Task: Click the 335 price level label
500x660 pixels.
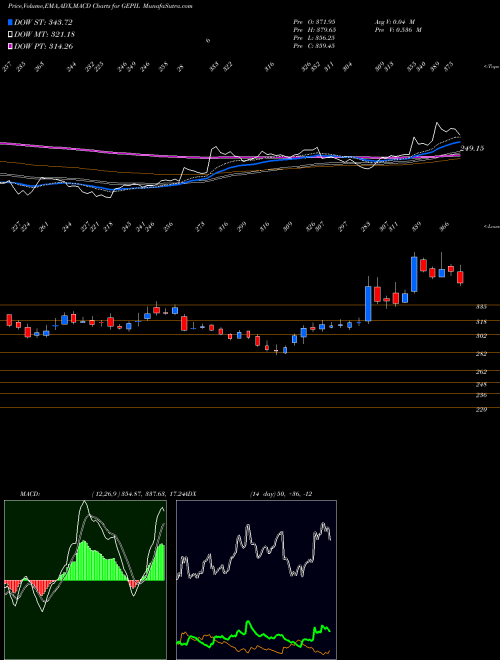Action: tap(481, 307)
